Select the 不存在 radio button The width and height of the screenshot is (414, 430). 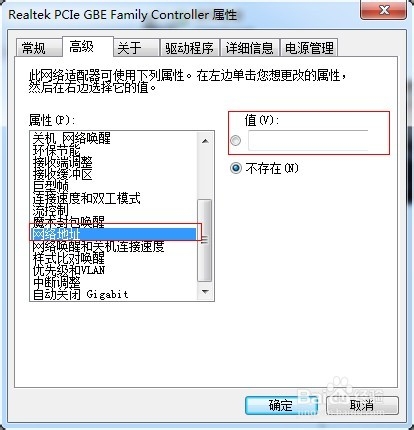click(x=236, y=168)
